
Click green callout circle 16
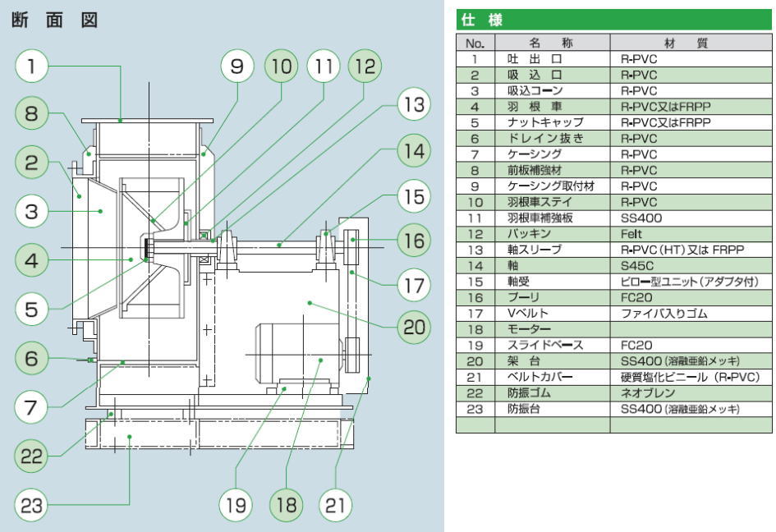point(414,241)
